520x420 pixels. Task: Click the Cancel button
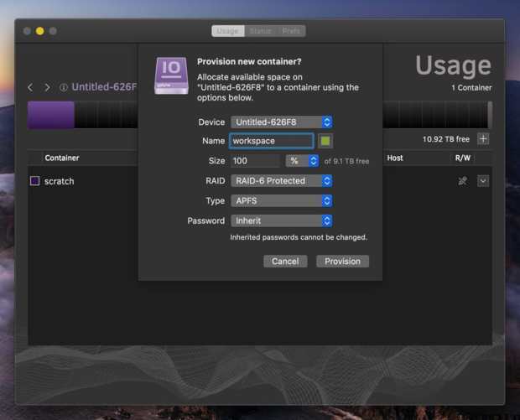285,262
